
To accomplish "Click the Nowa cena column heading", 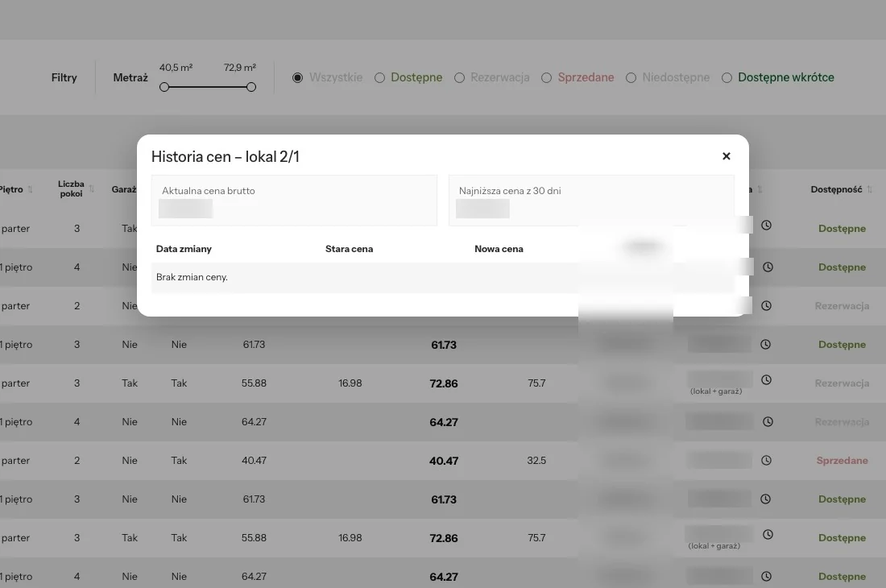I will [499, 249].
